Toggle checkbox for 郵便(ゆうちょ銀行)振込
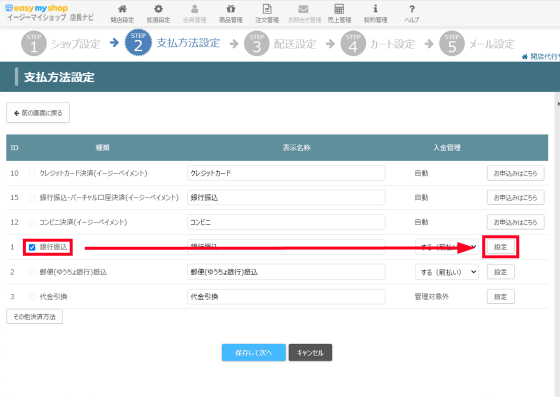This screenshot has height=397, width=560. click(x=32, y=272)
